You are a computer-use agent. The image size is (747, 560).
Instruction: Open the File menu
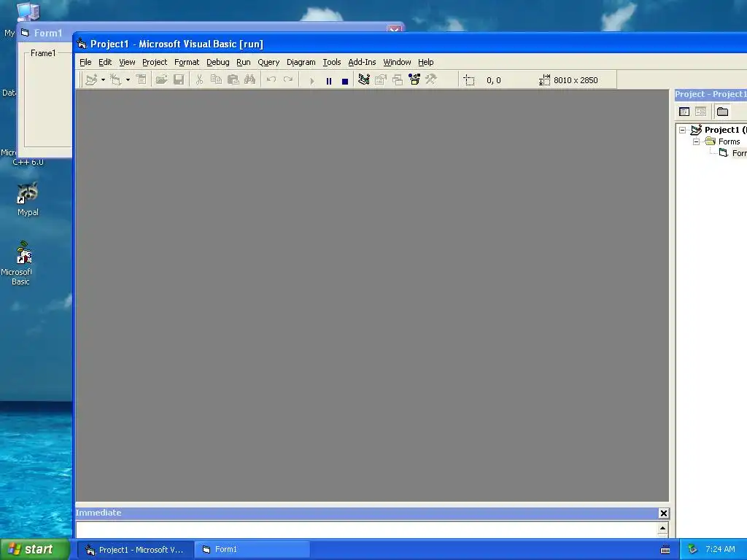click(86, 62)
